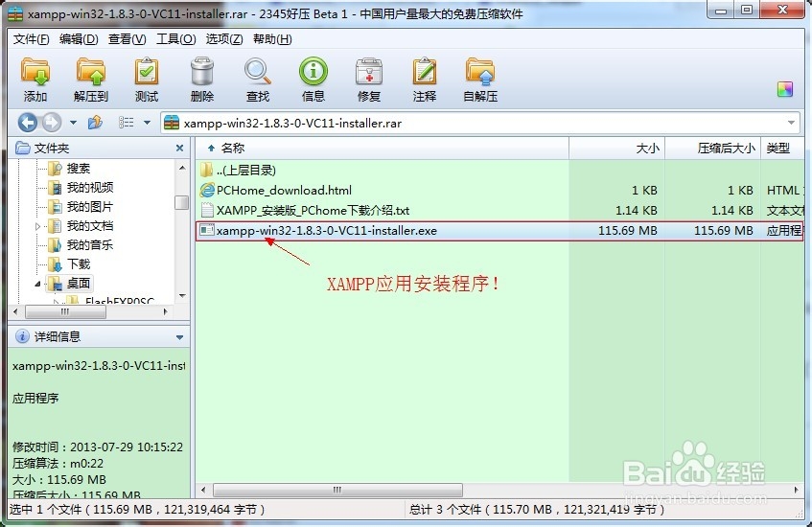Viewport: 812px width, 527px height.
Task: Open the 查看(V) menu
Action: click(x=127, y=39)
